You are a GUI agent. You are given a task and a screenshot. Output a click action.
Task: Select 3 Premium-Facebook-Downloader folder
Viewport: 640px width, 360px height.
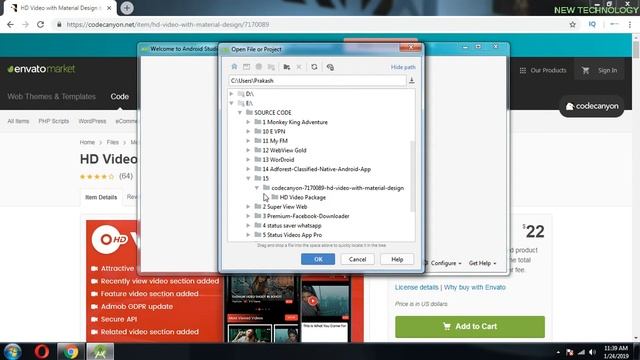(306, 216)
